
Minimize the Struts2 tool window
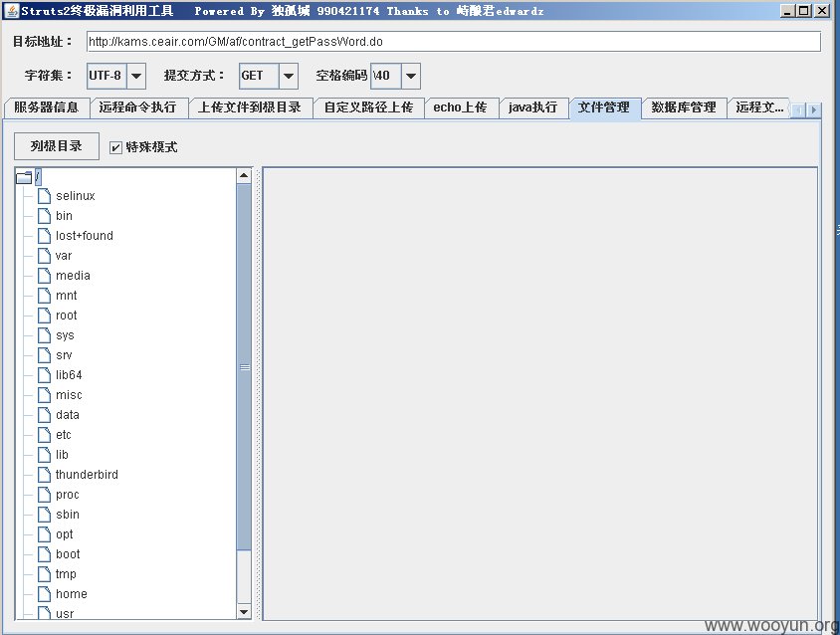coord(787,10)
